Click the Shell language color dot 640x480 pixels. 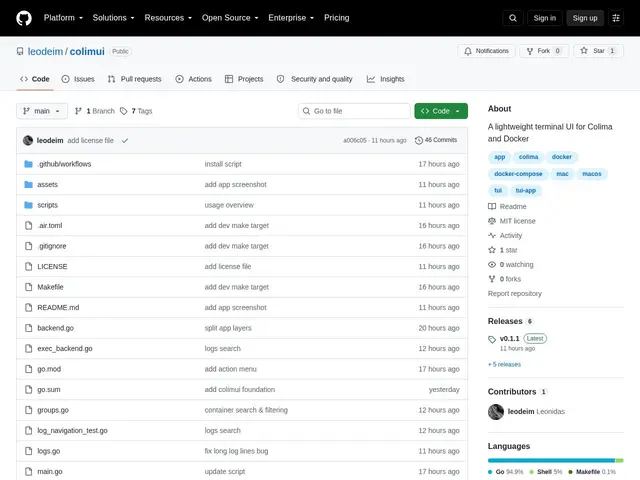[x=531, y=472]
